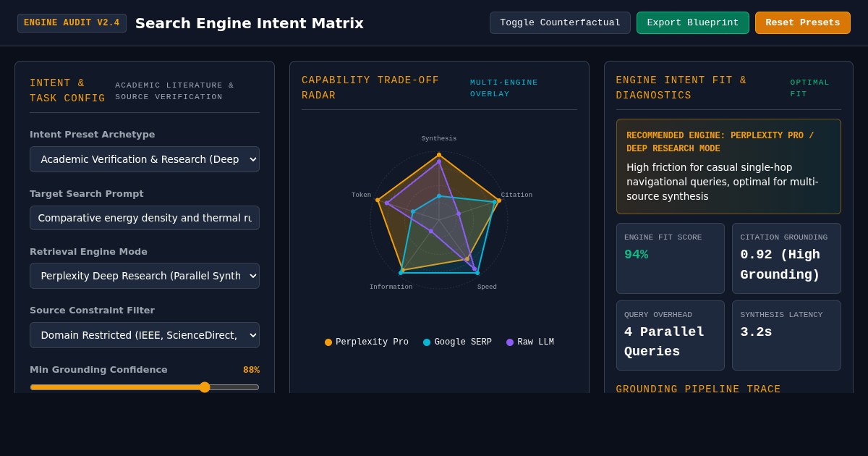
Task: Click Grounding Pipeline Trace heading
Action: point(698,389)
